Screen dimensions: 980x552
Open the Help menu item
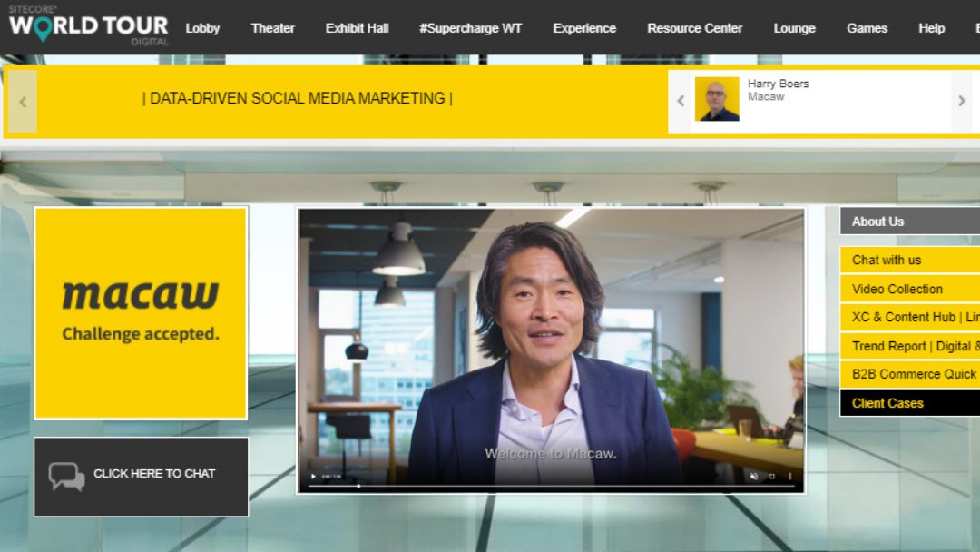point(931,28)
